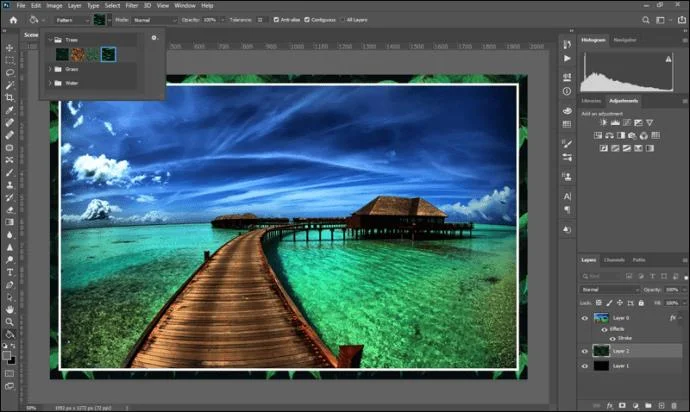Pick the Lasso tool
This screenshot has width=690, height=412.
[9, 72]
